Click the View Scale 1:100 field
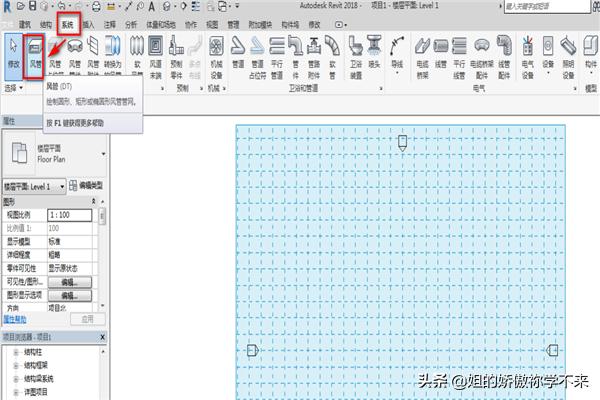This screenshot has height=400, width=600. coord(70,215)
